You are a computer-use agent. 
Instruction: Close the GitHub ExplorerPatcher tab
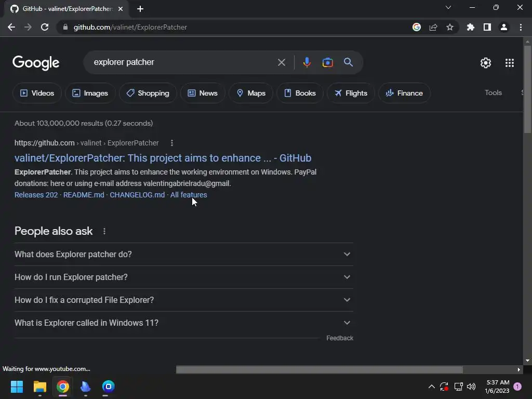tap(121, 9)
